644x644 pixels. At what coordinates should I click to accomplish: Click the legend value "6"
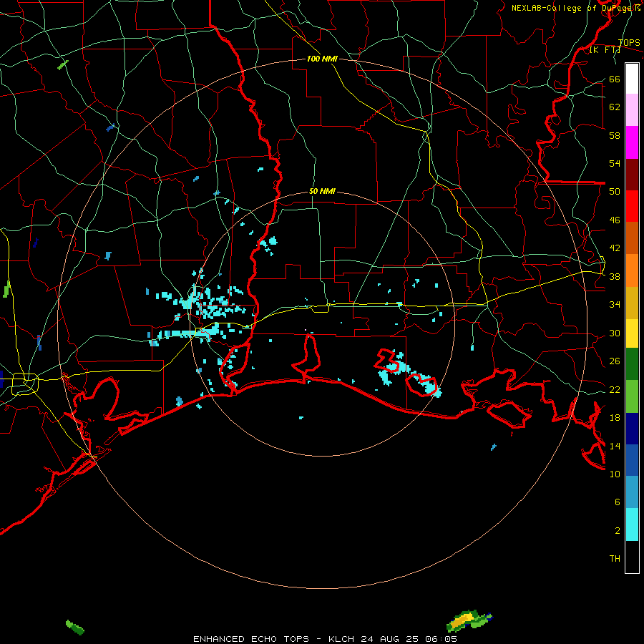click(618, 502)
